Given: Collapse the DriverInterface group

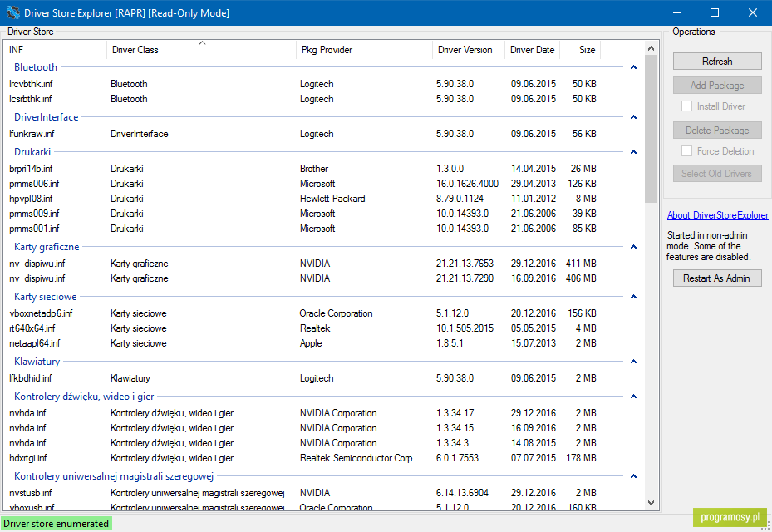Looking at the screenshot, I should 634,116.
